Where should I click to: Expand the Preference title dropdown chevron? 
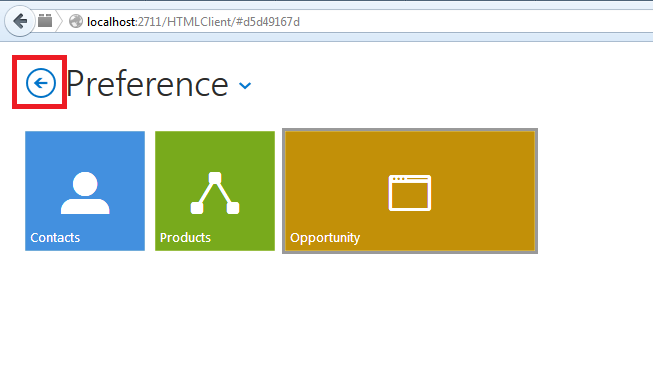pos(245,85)
